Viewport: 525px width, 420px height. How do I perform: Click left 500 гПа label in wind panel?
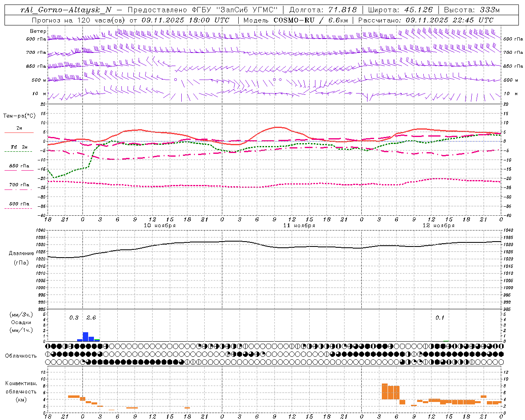pos(36,39)
